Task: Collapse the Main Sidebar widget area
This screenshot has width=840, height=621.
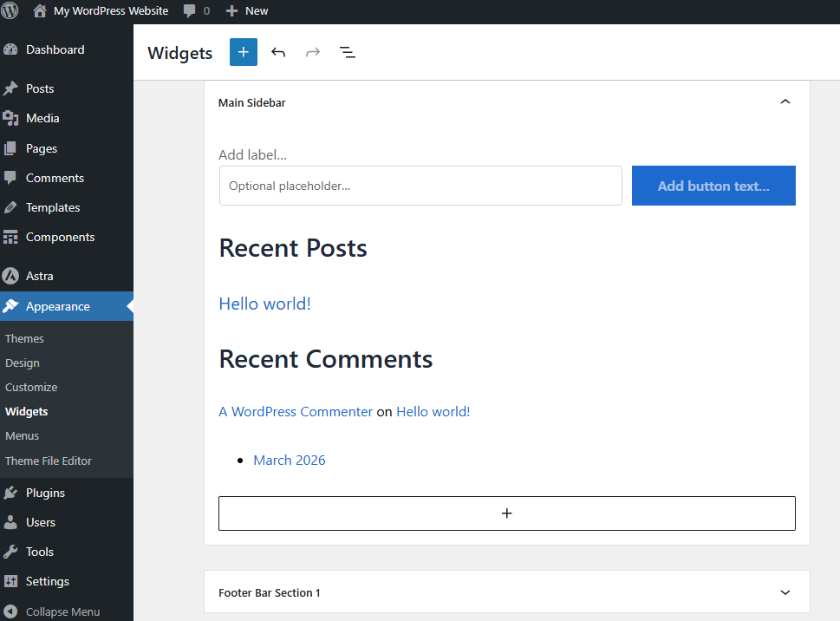Action: (785, 102)
